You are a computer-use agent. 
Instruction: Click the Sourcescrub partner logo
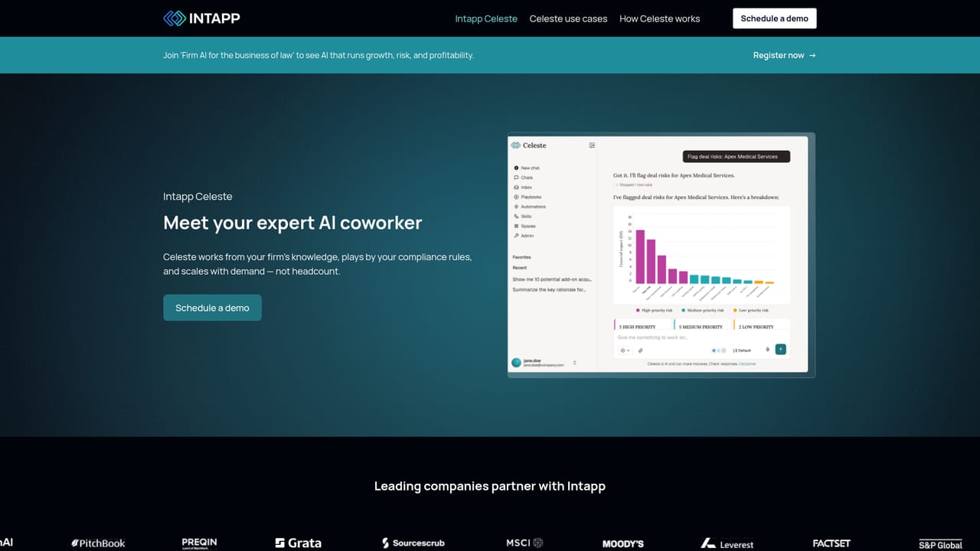(413, 543)
